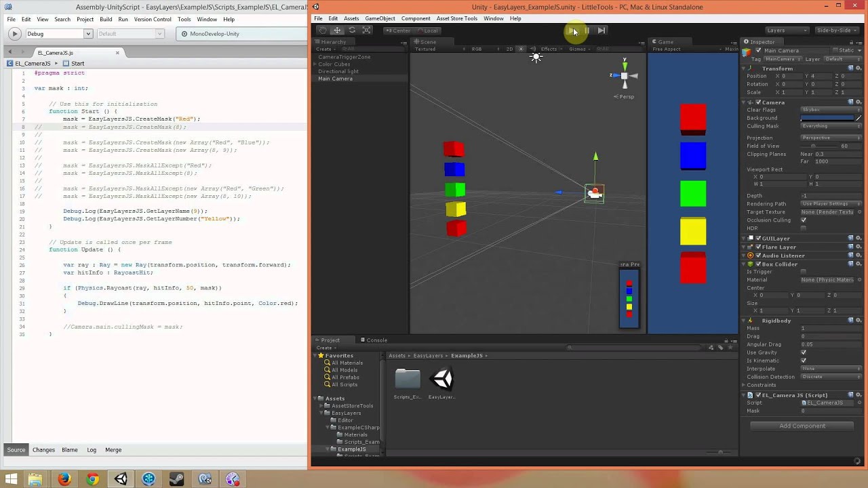The height and width of the screenshot is (488, 868).
Task: Disable Occlusion Culling checkbox
Action: click(804, 220)
